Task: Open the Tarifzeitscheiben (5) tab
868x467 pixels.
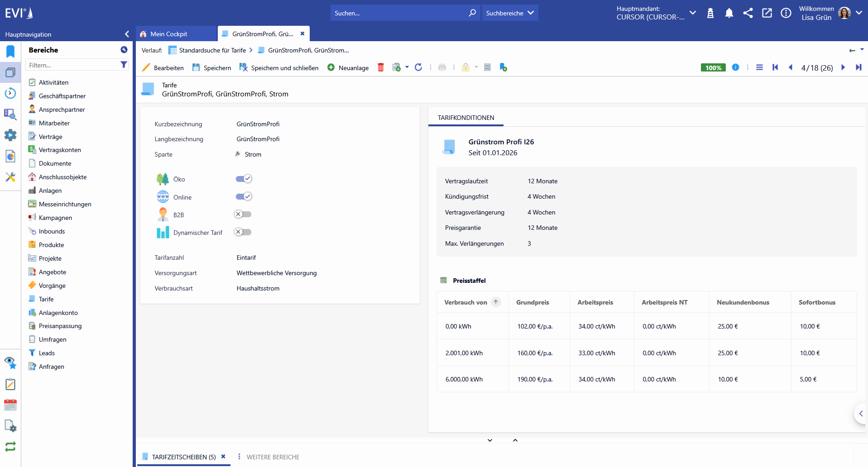Action: point(184,457)
